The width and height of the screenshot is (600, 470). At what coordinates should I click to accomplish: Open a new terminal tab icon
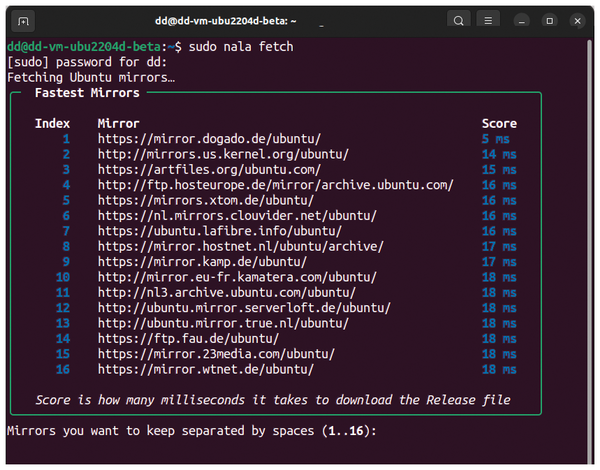23,21
